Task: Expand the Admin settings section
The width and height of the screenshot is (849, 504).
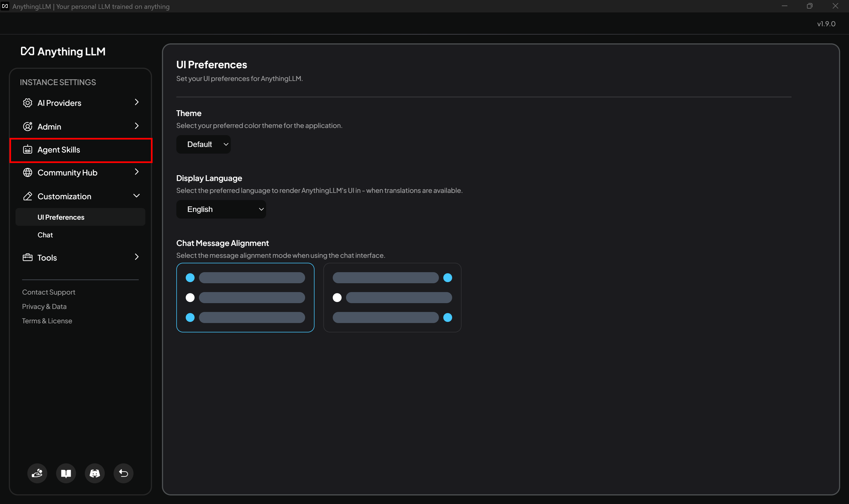Action: tap(137, 126)
